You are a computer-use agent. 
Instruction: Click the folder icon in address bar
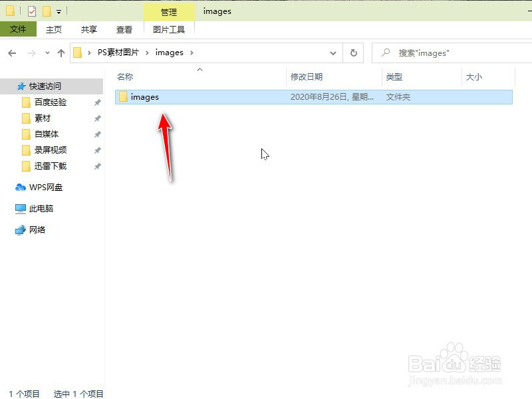(78, 53)
